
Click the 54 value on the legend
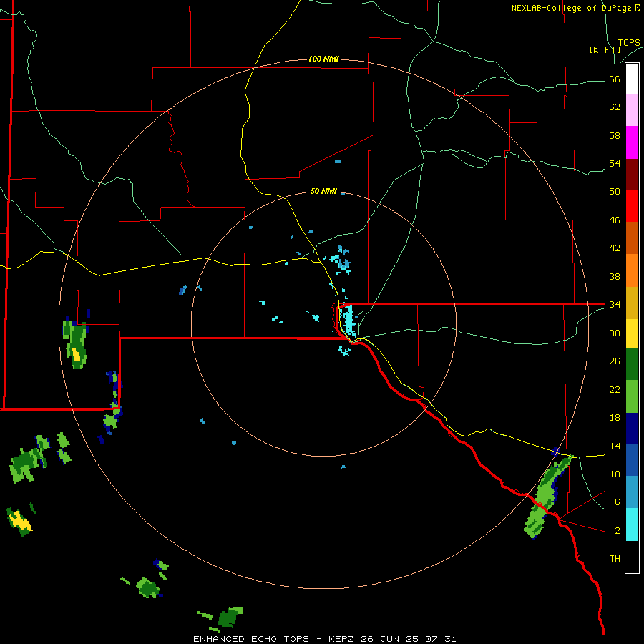tap(615, 163)
